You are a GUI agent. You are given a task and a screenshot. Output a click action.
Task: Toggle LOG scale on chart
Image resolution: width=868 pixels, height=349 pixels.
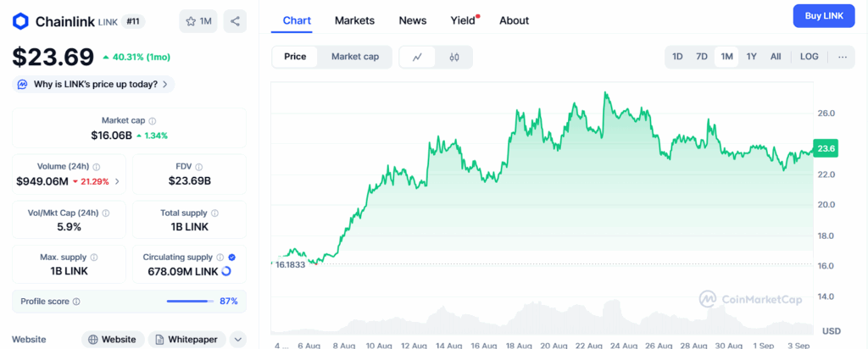(810, 57)
